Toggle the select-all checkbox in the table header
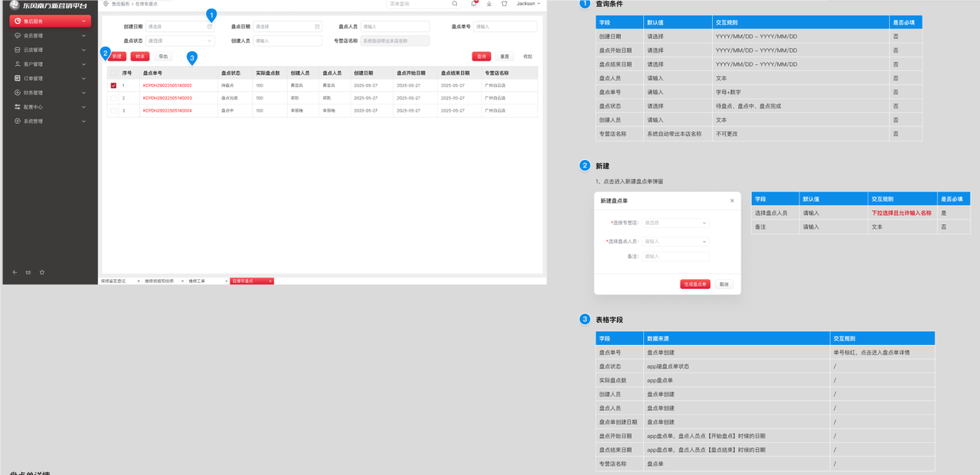 (113, 73)
